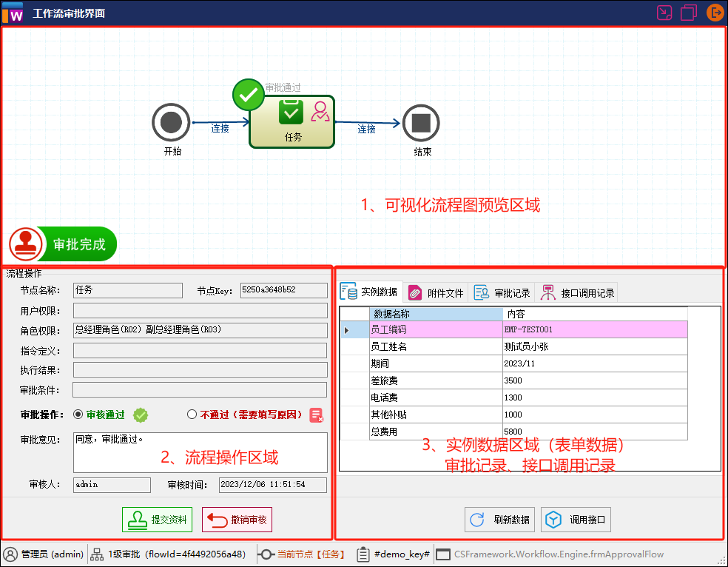The image size is (728, 567).
Task: Click the 内容 column header
Action: pyautogui.click(x=596, y=314)
